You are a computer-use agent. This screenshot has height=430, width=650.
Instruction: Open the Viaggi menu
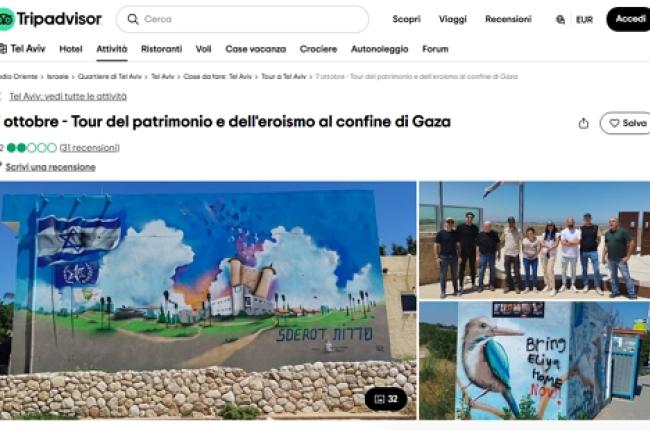[453, 19]
